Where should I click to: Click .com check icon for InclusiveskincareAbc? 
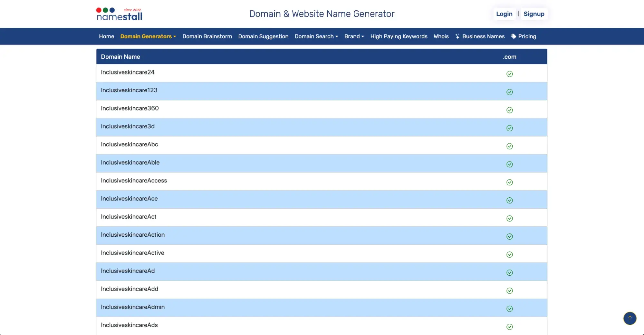(509, 146)
